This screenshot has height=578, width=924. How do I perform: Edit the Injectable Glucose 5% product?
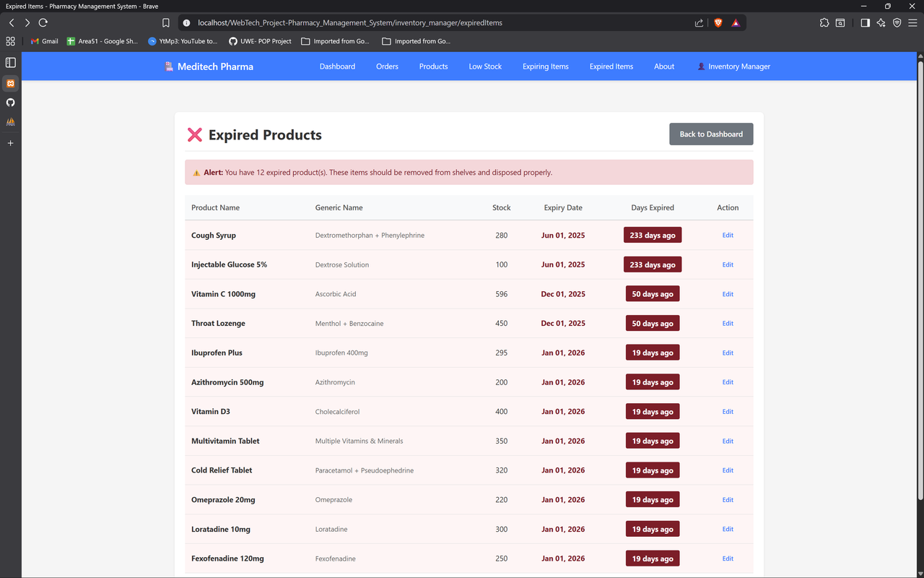tap(728, 265)
